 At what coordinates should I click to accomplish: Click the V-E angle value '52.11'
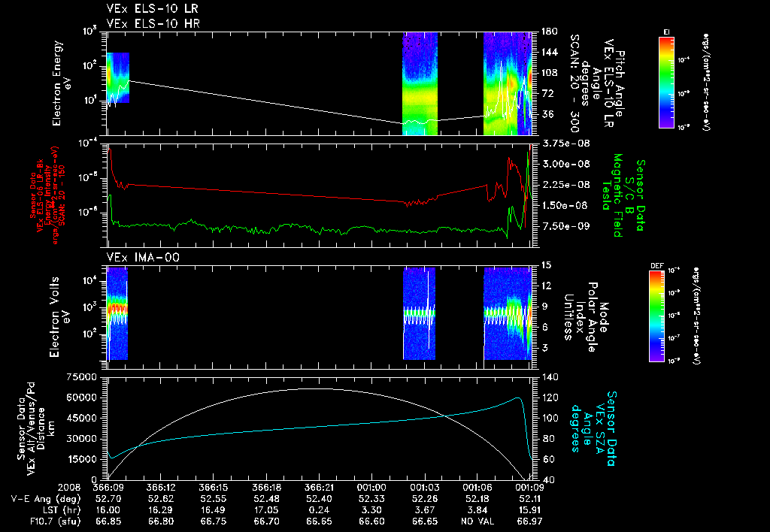530,499
